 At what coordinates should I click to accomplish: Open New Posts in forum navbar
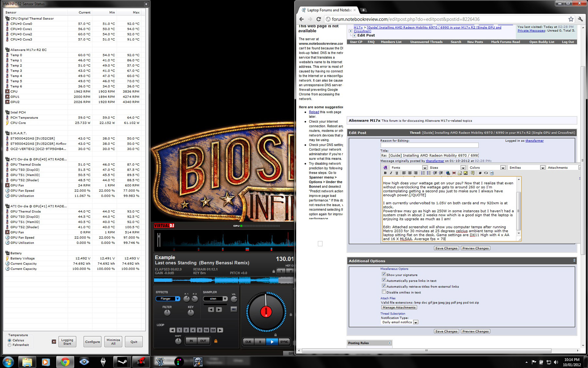475,42
